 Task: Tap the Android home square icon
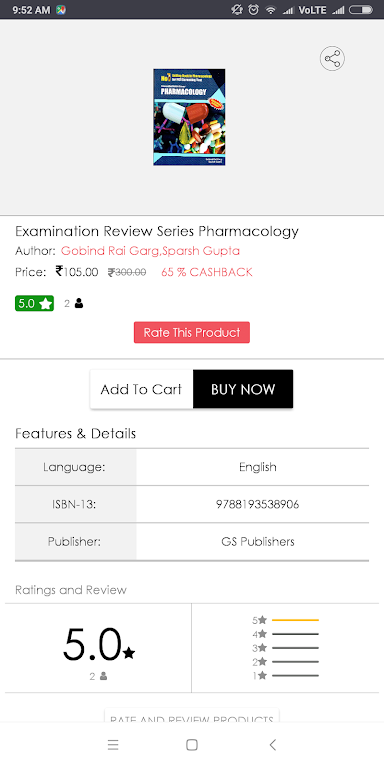point(192,745)
